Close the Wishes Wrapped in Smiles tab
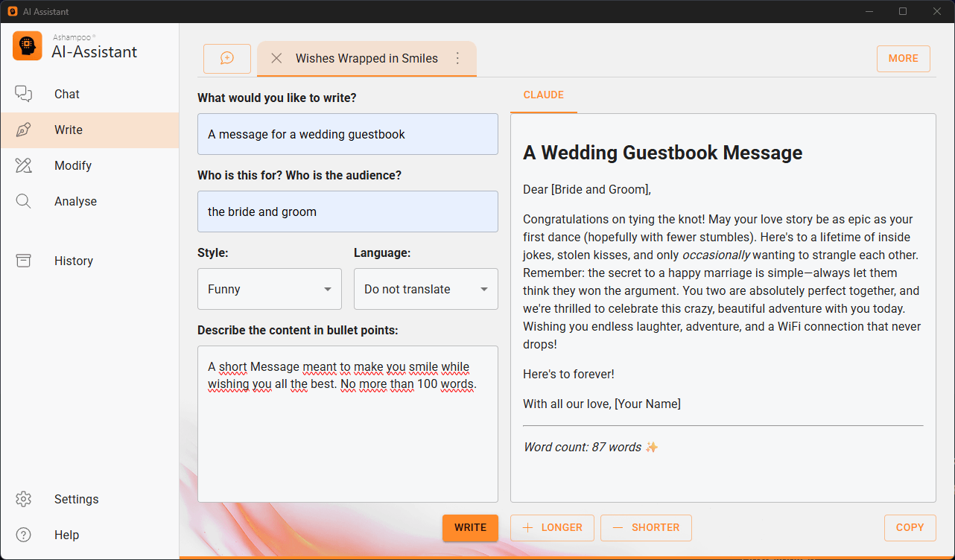 [x=276, y=58]
